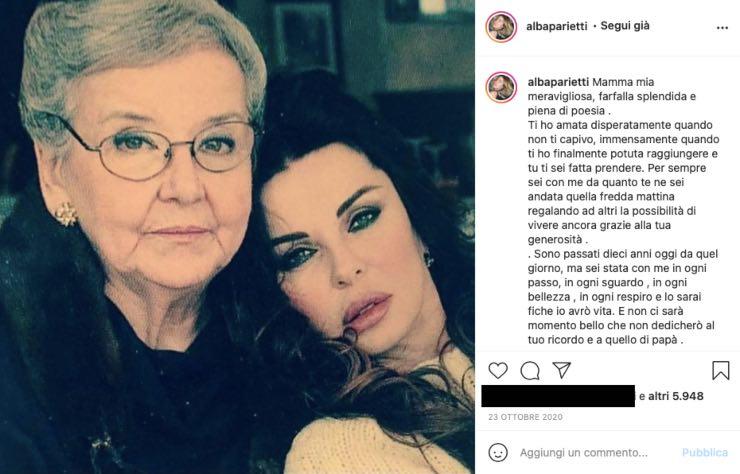Click the Pubblica button
Screen dimensions: 740x474
pos(705,453)
